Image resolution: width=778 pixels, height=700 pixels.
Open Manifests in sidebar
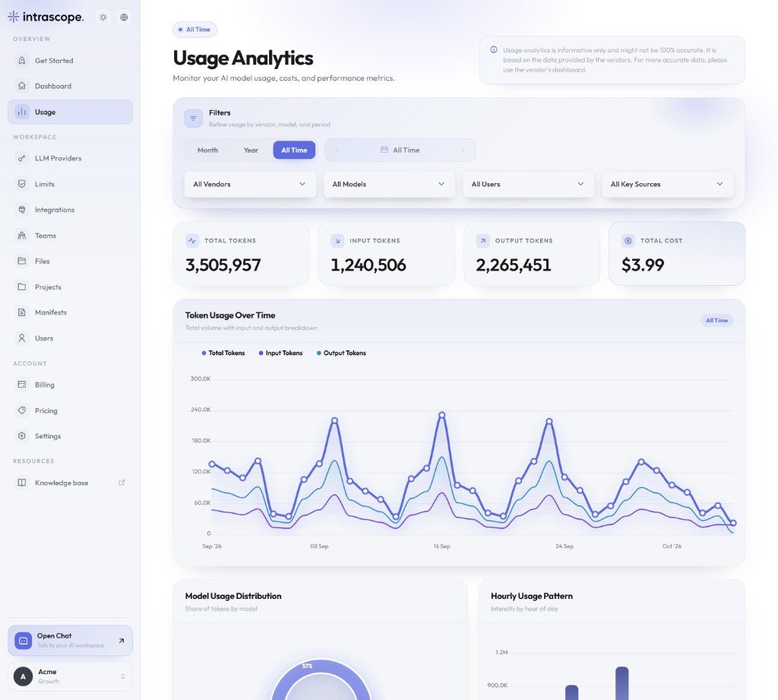[70, 312]
